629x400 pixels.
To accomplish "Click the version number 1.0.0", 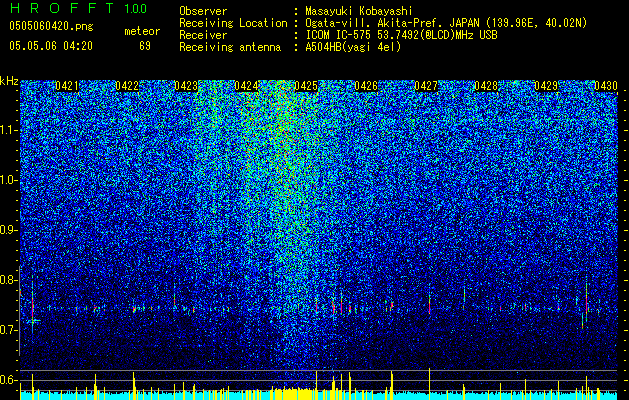I will 136,8.
